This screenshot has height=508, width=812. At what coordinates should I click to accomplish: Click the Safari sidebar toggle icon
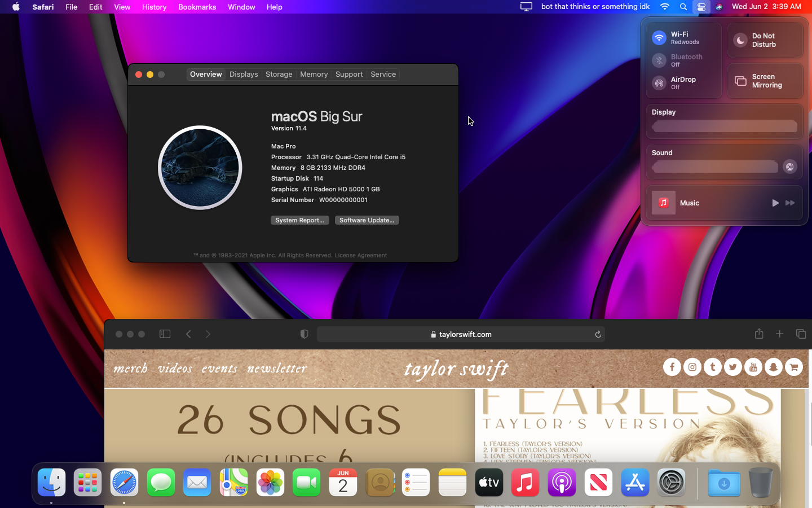pyautogui.click(x=165, y=334)
